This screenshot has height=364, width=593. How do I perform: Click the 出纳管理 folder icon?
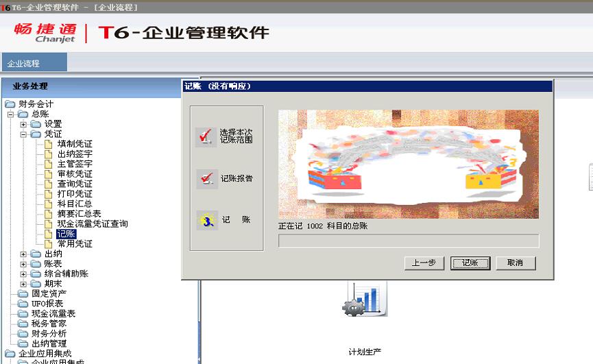click(23, 343)
